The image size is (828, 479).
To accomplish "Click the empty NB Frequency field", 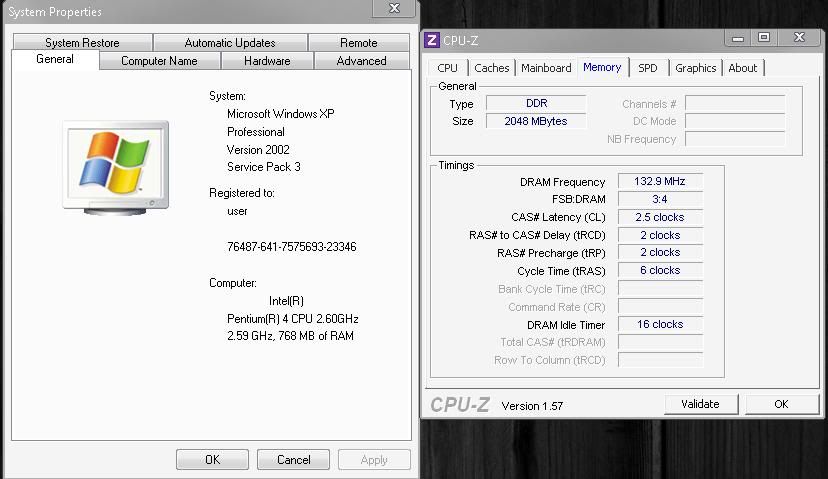I will coord(735,139).
